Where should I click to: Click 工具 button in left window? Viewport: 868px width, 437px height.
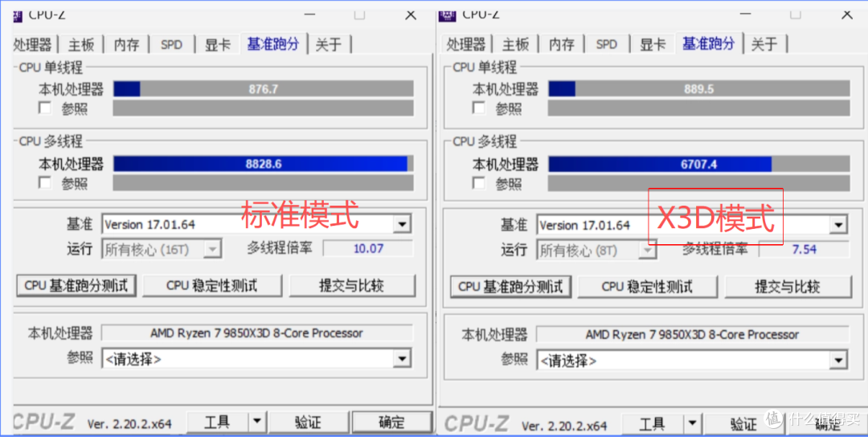(217, 423)
